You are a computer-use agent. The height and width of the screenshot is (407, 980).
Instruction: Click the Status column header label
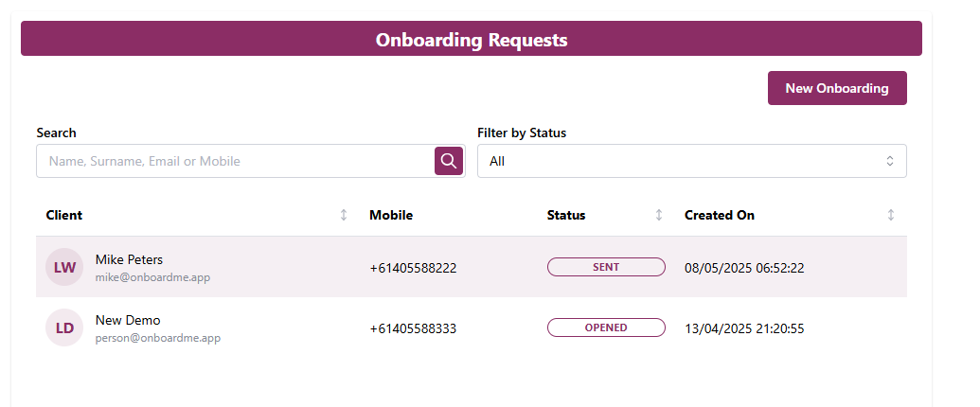[x=566, y=215]
